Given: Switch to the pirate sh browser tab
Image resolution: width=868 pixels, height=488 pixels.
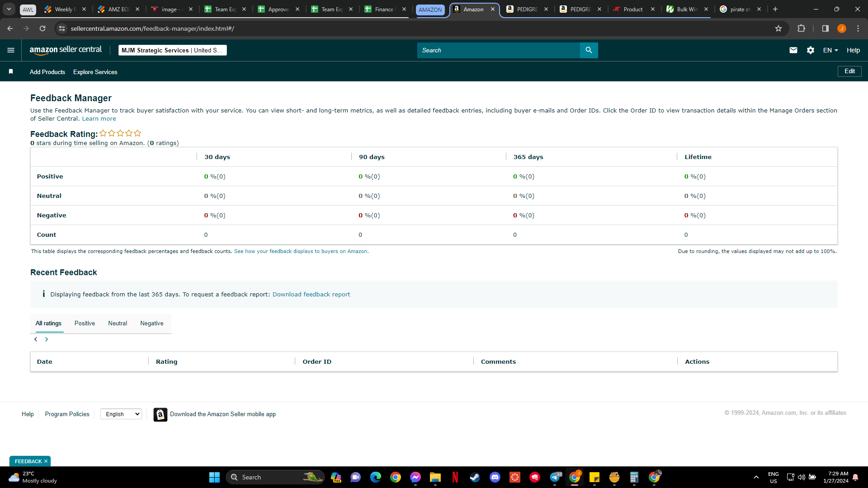Looking at the screenshot, I should pyautogui.click(x=740, y=9).
